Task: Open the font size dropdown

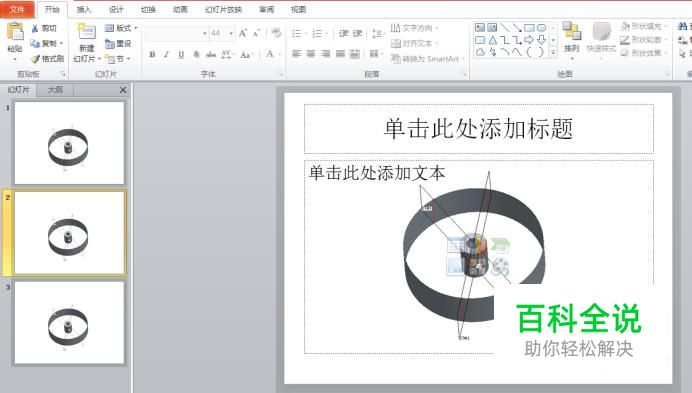Action: (231, 33)
